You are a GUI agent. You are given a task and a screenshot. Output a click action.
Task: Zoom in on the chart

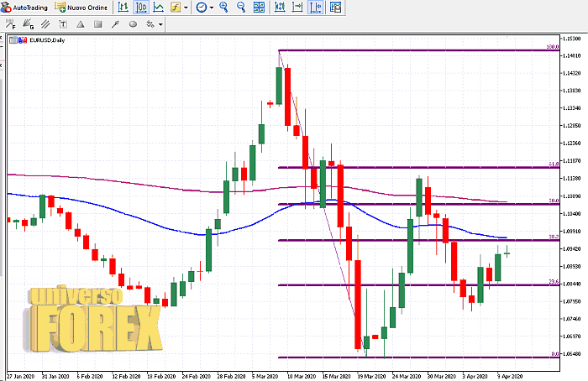[224, 7]
